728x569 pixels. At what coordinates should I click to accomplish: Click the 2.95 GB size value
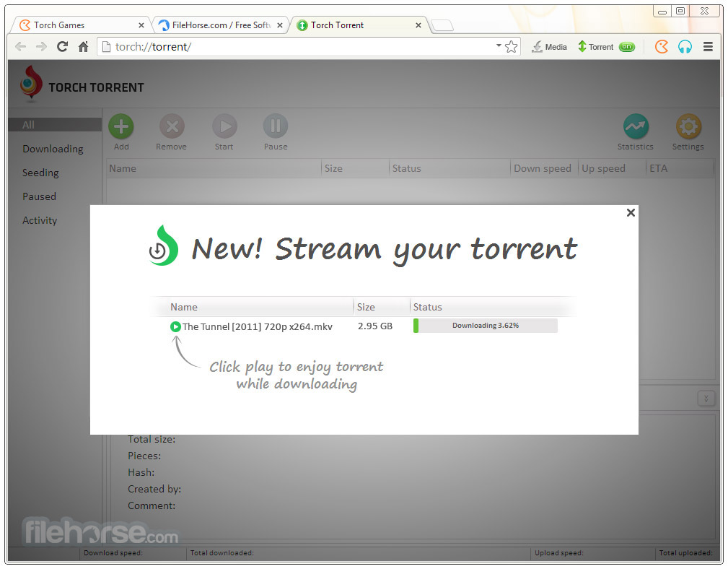click(x=375, y=326)
